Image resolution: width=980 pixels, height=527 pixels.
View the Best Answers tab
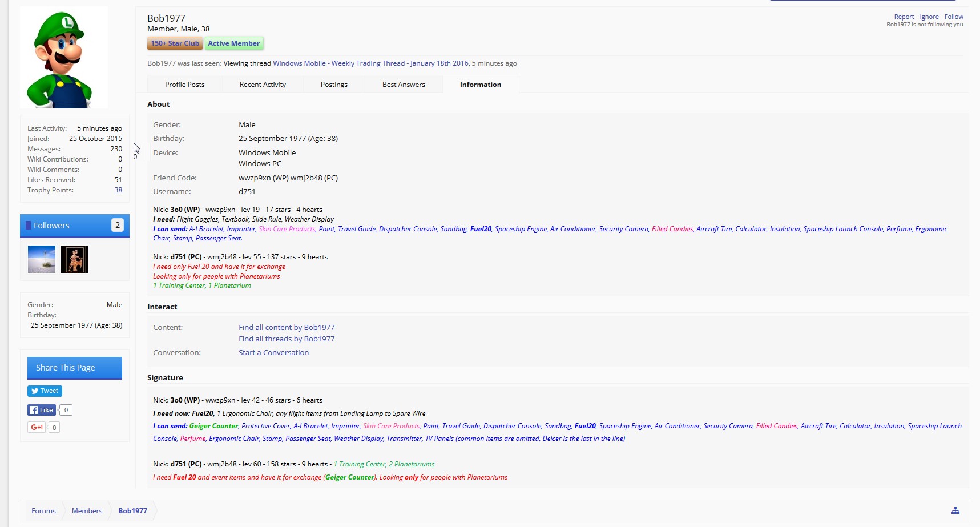coord(404,85)
